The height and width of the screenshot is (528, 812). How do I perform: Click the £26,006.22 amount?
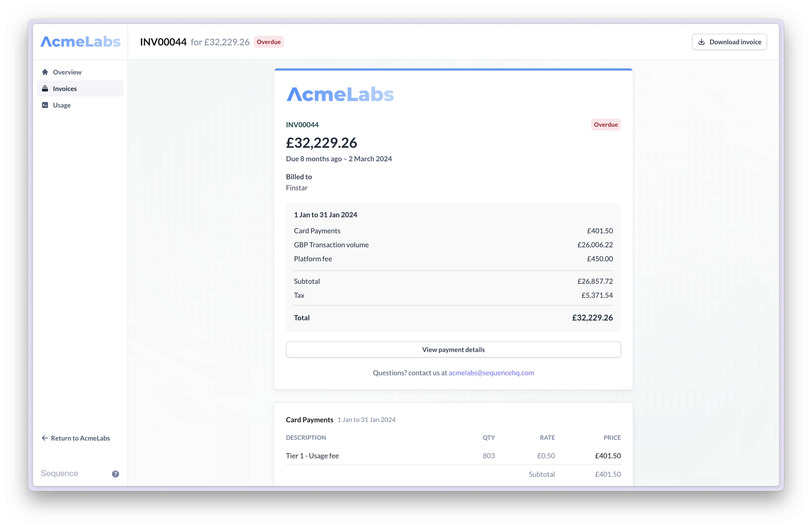click(x=595, y=245)
